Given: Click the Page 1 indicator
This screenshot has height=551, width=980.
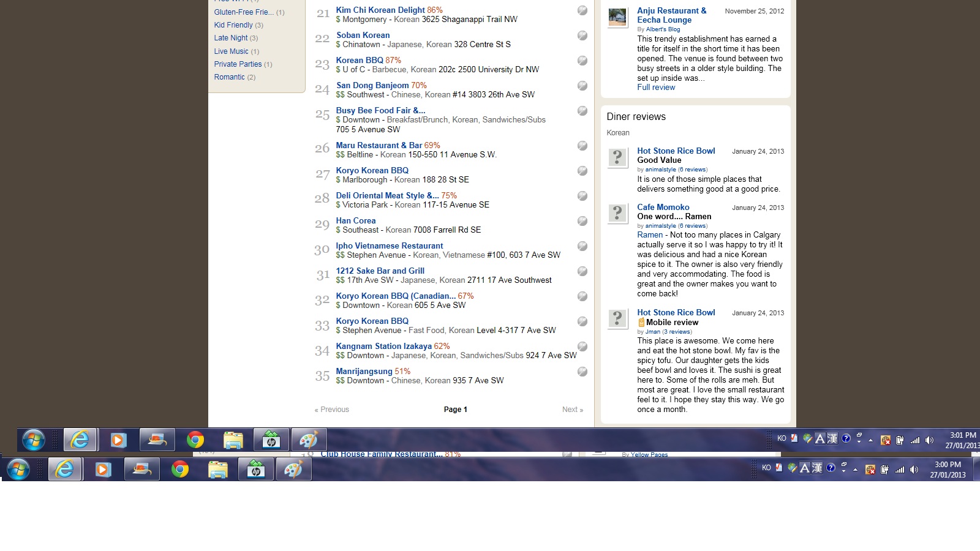Looking at the screenshot, I should tap(456, 410).
